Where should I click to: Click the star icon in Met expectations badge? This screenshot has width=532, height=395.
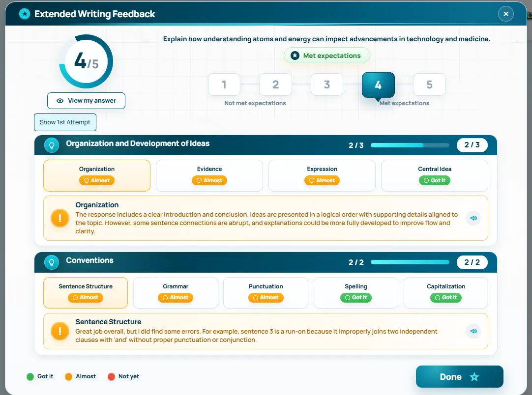tap(295, 56)
